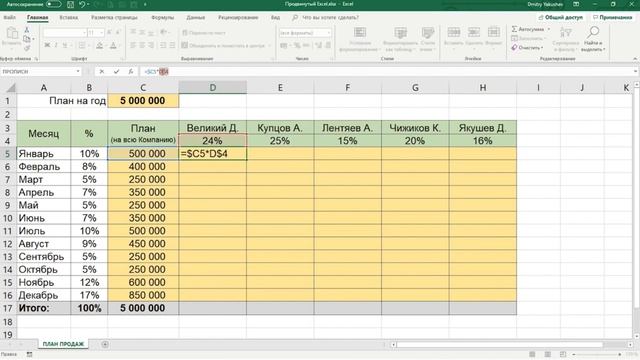Switch to the Вставка ribbon tab

tap(69, 18)
